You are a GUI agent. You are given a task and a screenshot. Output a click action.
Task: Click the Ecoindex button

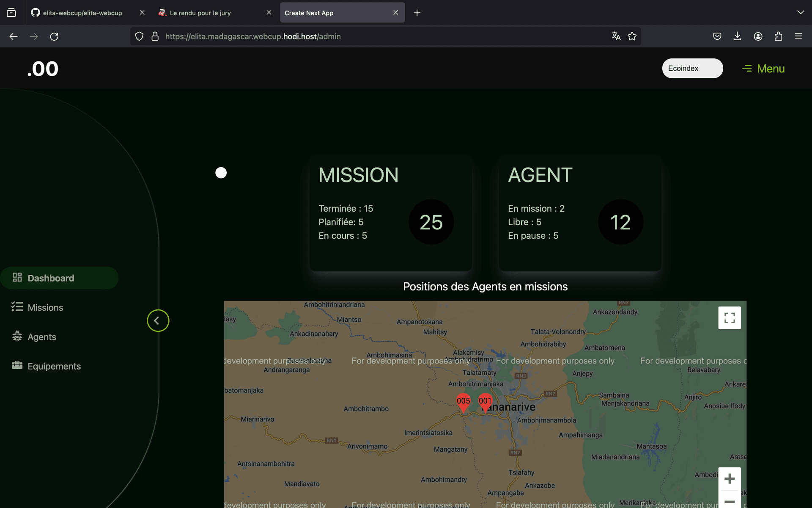[692, 68]
